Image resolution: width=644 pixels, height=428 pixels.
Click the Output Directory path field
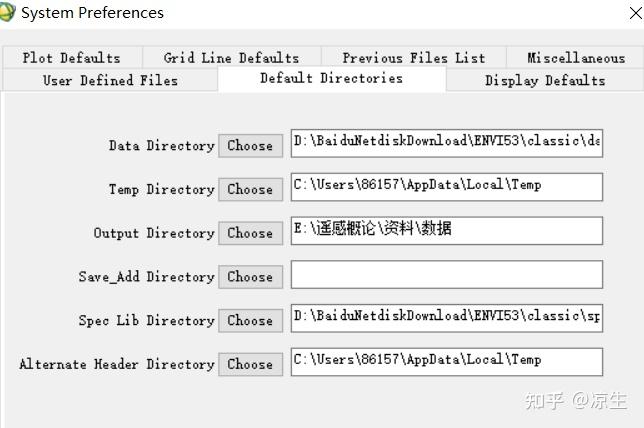[446, 231]
